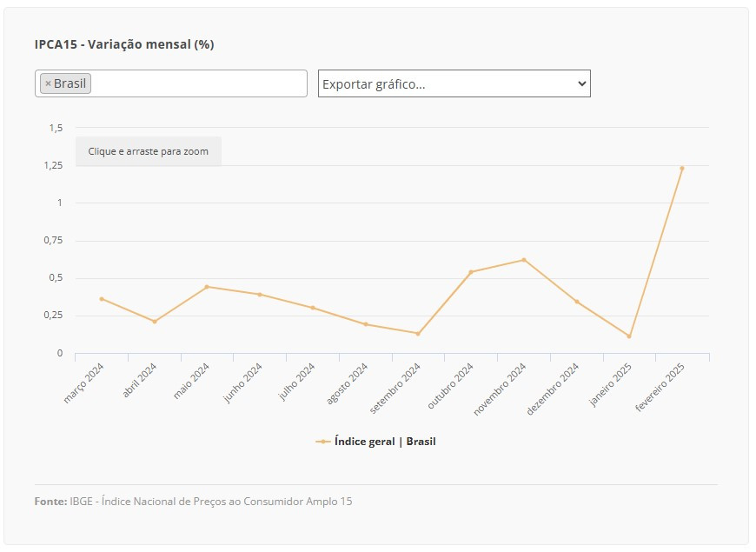
Task: Click the legend line marker icon
Action: pos(323,442)
